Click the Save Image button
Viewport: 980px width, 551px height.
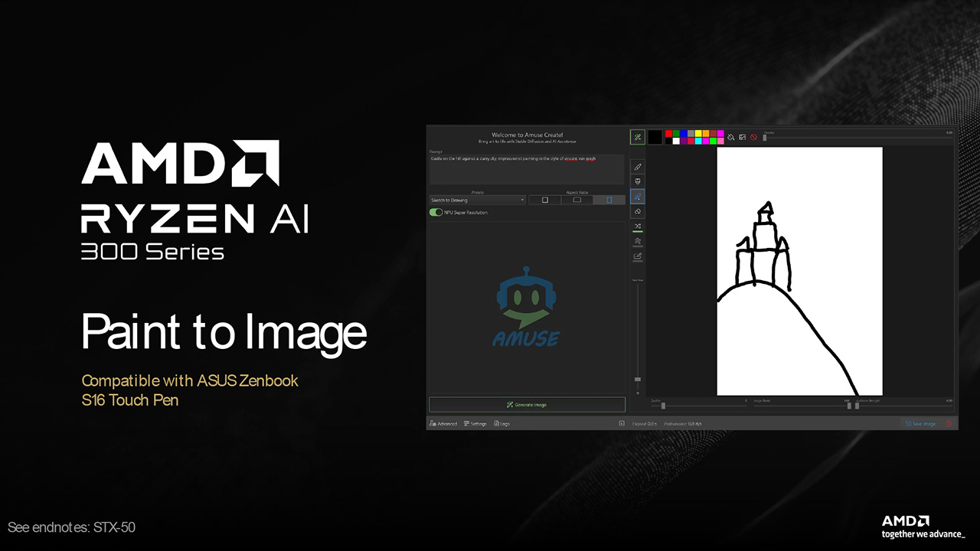click(x=920, y=423)
